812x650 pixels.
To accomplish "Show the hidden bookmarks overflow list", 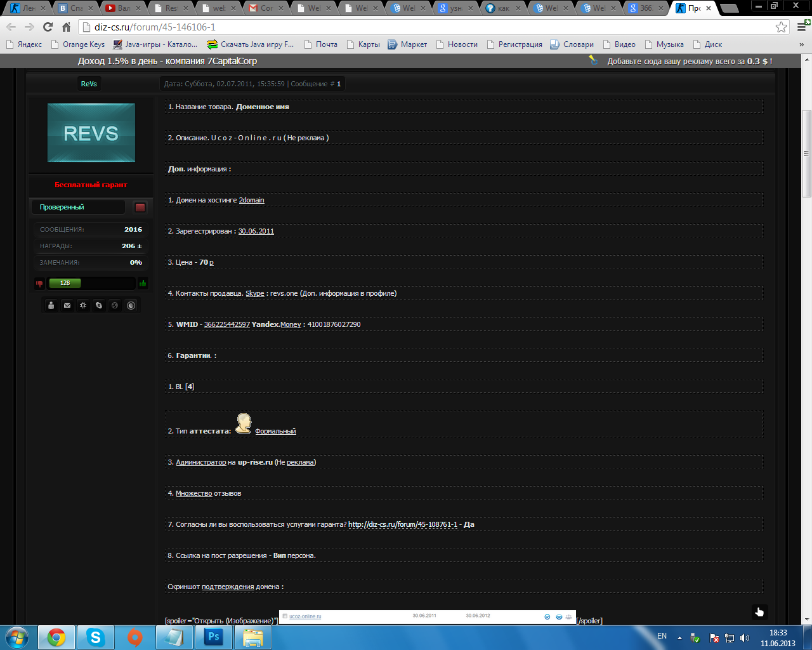I will (x=801, y=44).
